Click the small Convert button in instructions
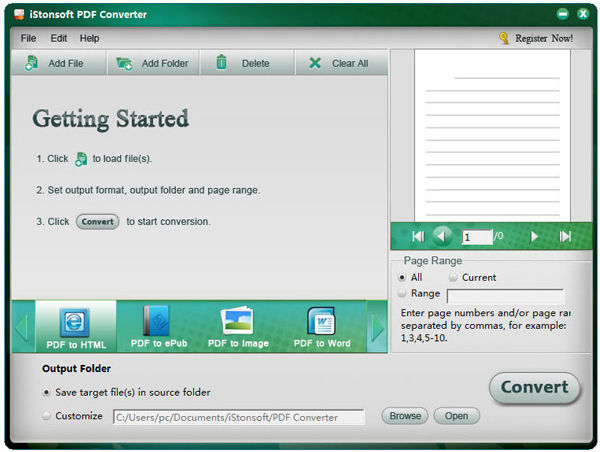The height and width of the screenshot is (452, 600). click(x=98, y=222)
